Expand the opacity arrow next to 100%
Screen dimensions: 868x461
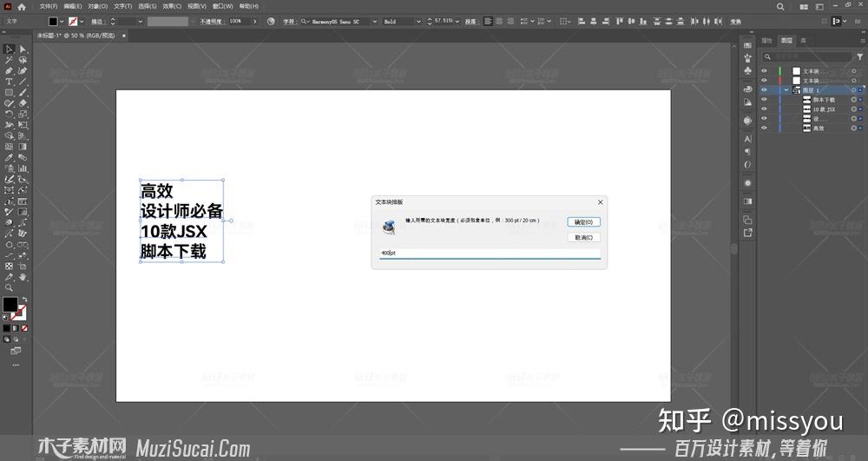pos(254,22)
